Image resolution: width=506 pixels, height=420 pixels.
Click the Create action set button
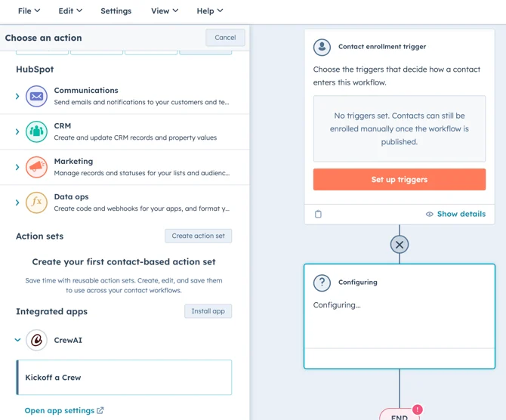(198, 236)
